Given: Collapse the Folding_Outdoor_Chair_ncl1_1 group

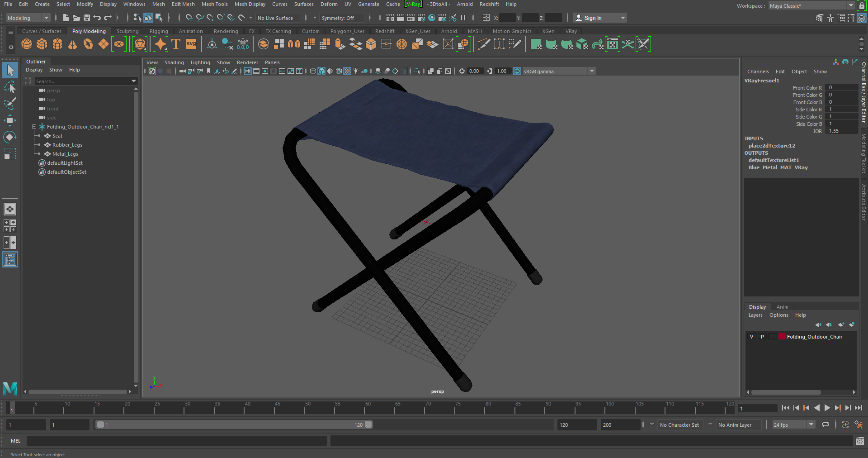Looking at the screenshot, I should pos(34,127).
